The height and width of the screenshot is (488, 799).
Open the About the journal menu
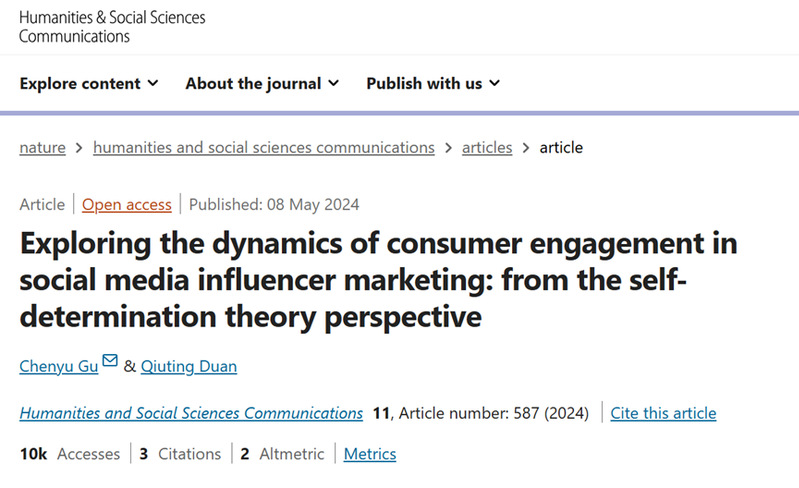point(253,83)
